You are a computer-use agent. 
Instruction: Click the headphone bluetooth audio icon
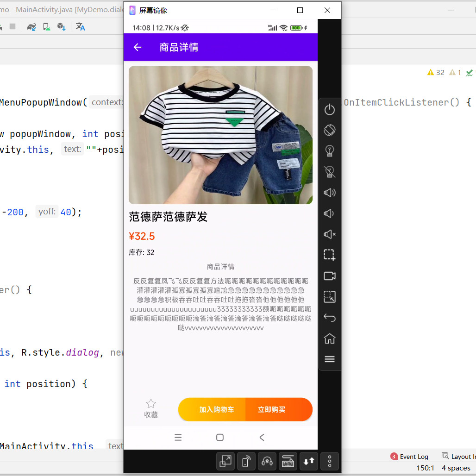pyautogui.click(x=267, y=462)
